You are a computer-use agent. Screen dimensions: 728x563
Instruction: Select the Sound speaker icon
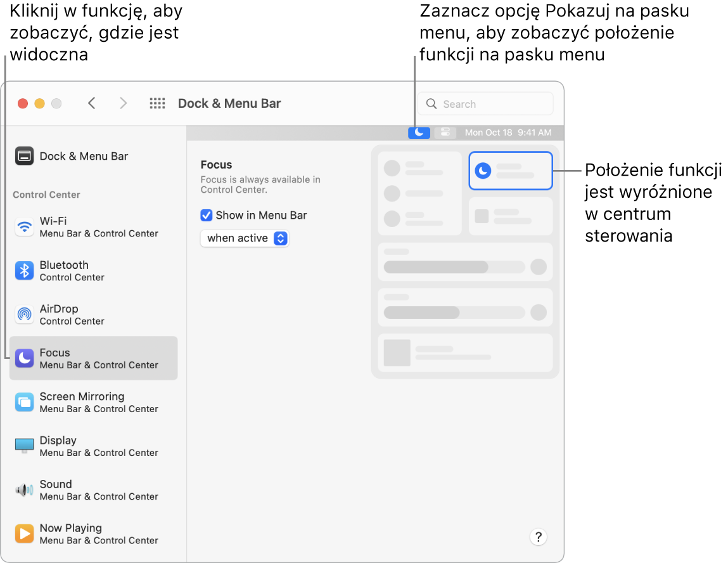[24, 489]
